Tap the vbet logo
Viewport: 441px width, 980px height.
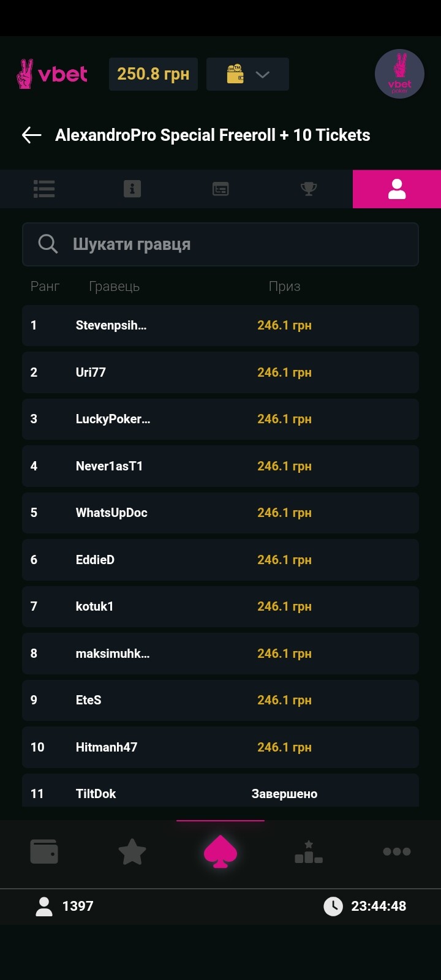click(53, 74)
